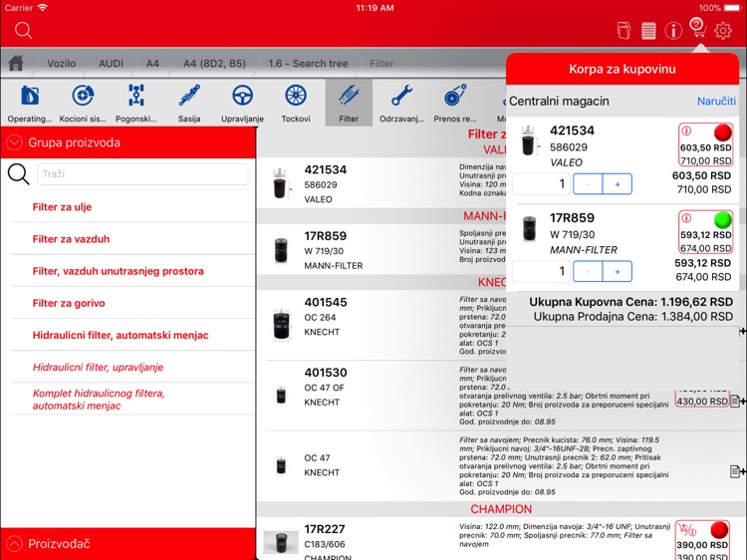
Task: Open MANN-FILTER 17R859 thumbnail in product list
Action: pyautogui.click(x=281, y=250)
